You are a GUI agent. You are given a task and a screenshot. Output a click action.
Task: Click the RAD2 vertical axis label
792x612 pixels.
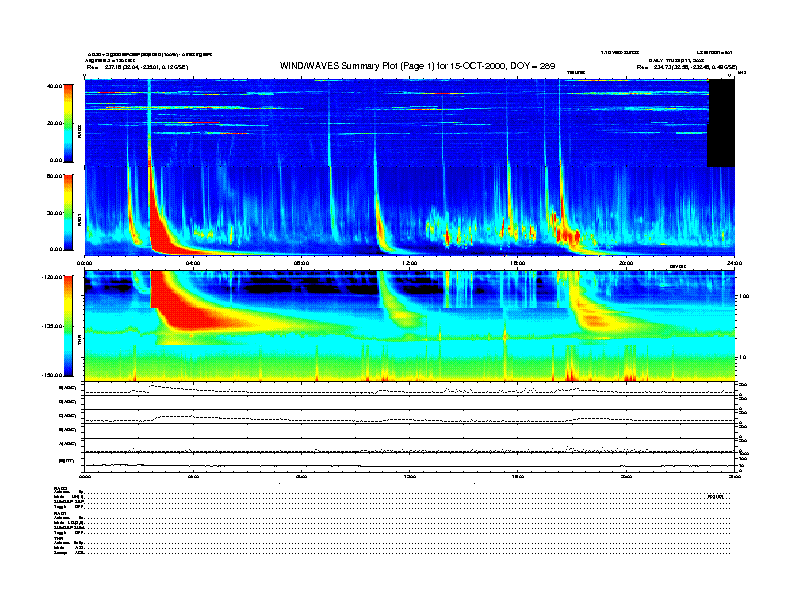pyautogui.click(x=79, y=132)
